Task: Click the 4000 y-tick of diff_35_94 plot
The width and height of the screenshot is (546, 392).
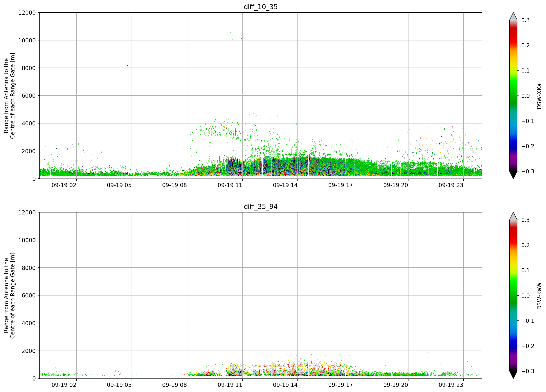Action: click(x=29, y=323)
